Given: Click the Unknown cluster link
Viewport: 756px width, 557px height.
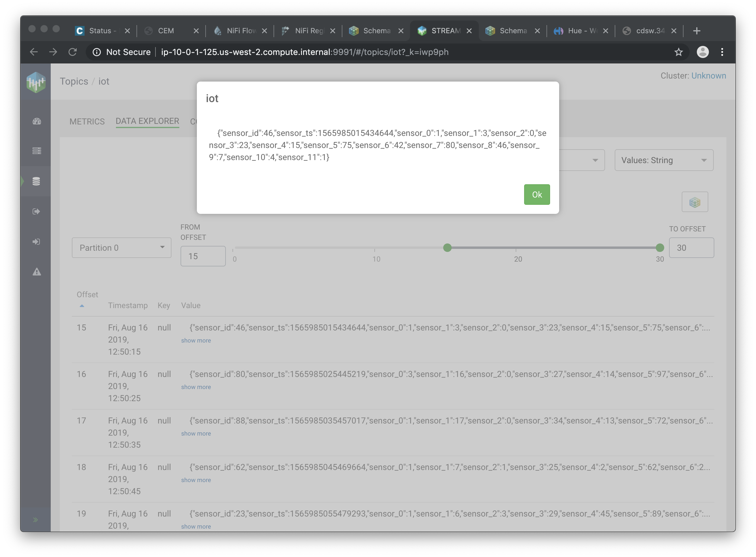Looking at the screenshot, I should pyautogui.click(x=709, y=76).
